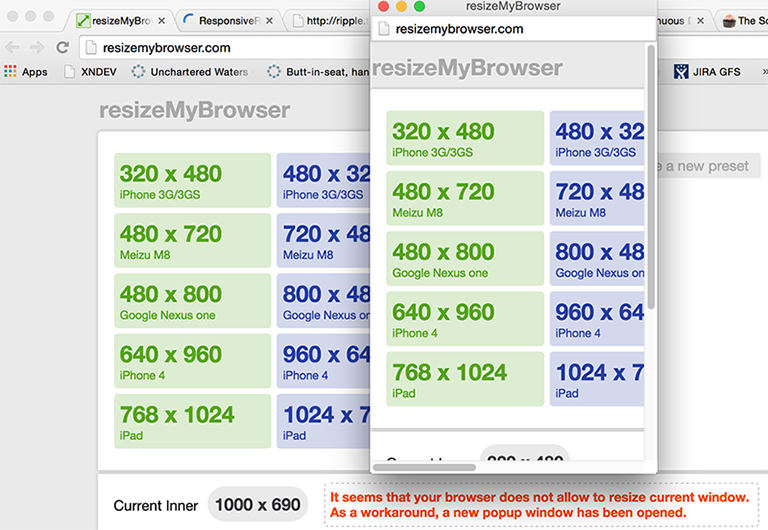
Task: Open the Unchartered Waters bookmark
Action: (x=190, y=72)
